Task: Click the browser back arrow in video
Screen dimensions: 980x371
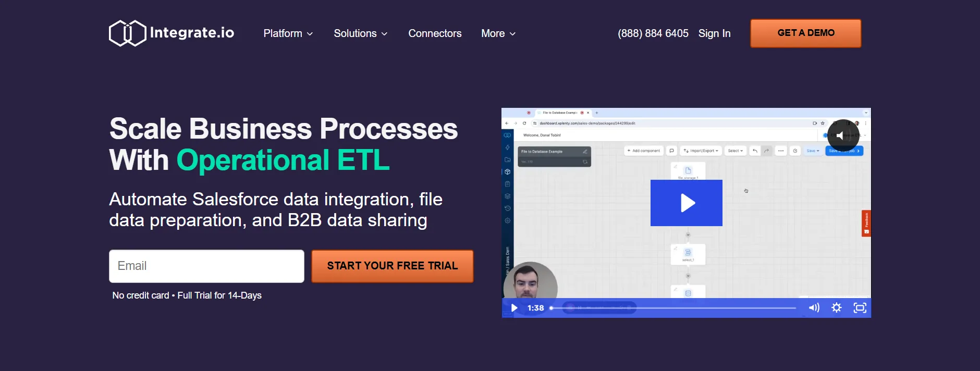Action: click(x=507, y=123)
